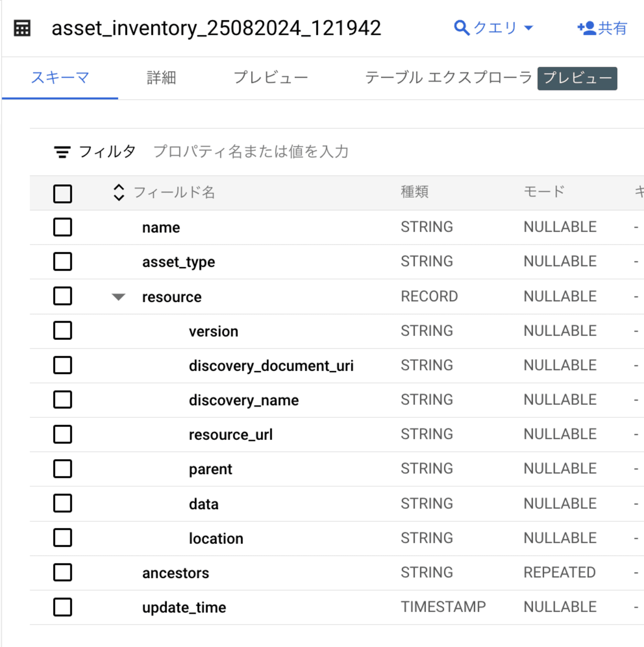Check the resource field checkbox
This screenshot has width=644, height=647.
click(x=63, y=296)
